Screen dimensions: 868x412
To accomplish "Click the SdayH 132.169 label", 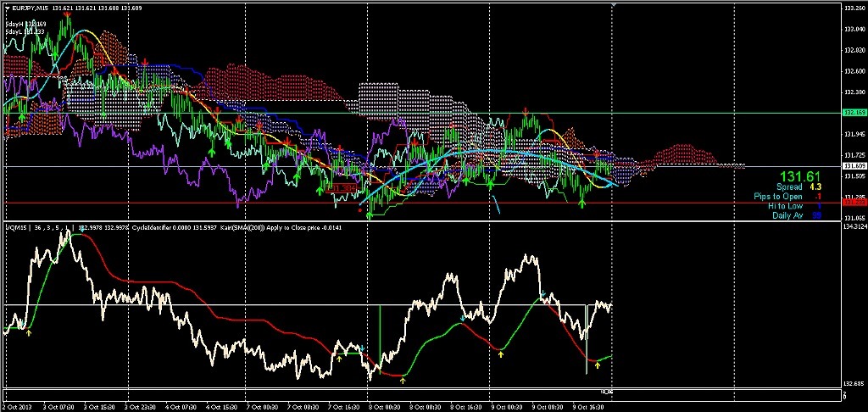I will point(25,24).
